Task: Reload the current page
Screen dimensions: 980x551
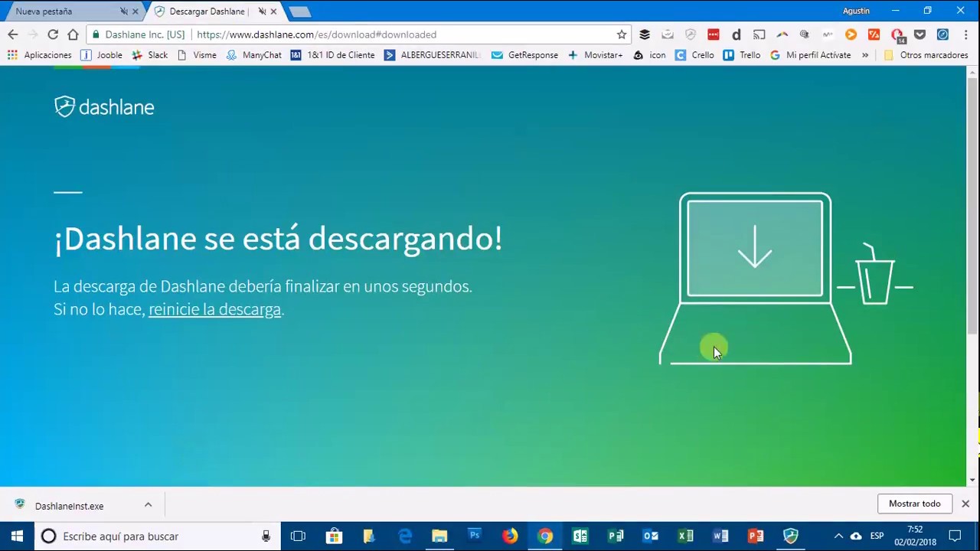Action: [x=53, y=34]
